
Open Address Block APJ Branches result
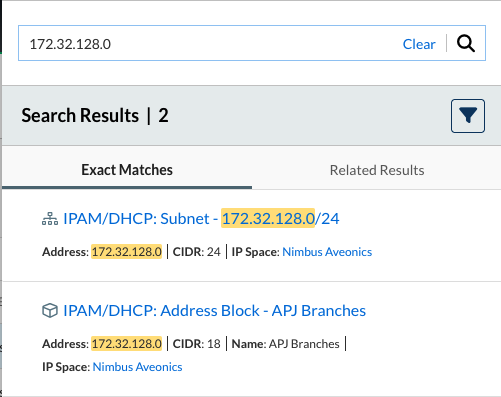pos(215,311)
